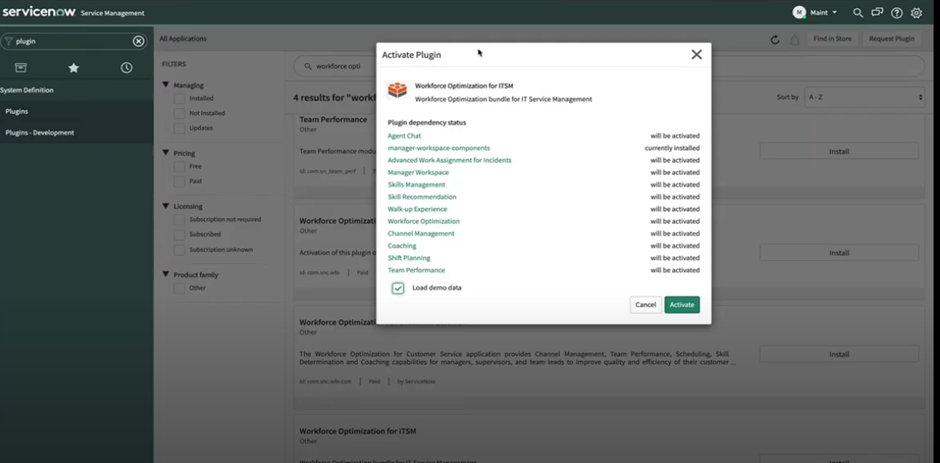Uncheck Load demo data checkbox
The image size is (940, 463).
pyautogui.click(x=398, y=288)
